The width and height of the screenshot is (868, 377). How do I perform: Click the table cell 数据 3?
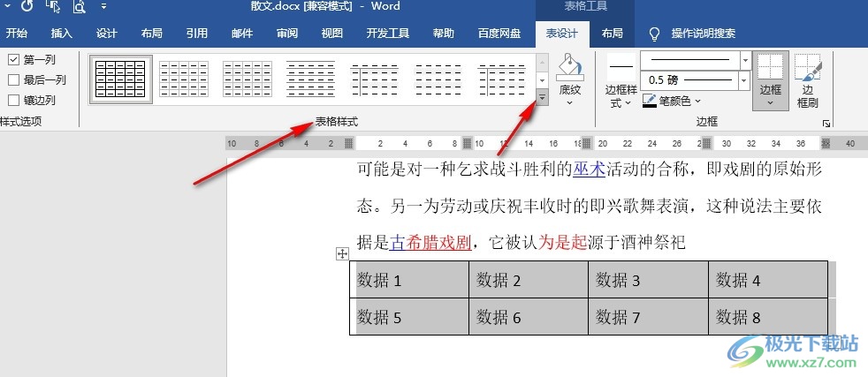coord(648,279)
